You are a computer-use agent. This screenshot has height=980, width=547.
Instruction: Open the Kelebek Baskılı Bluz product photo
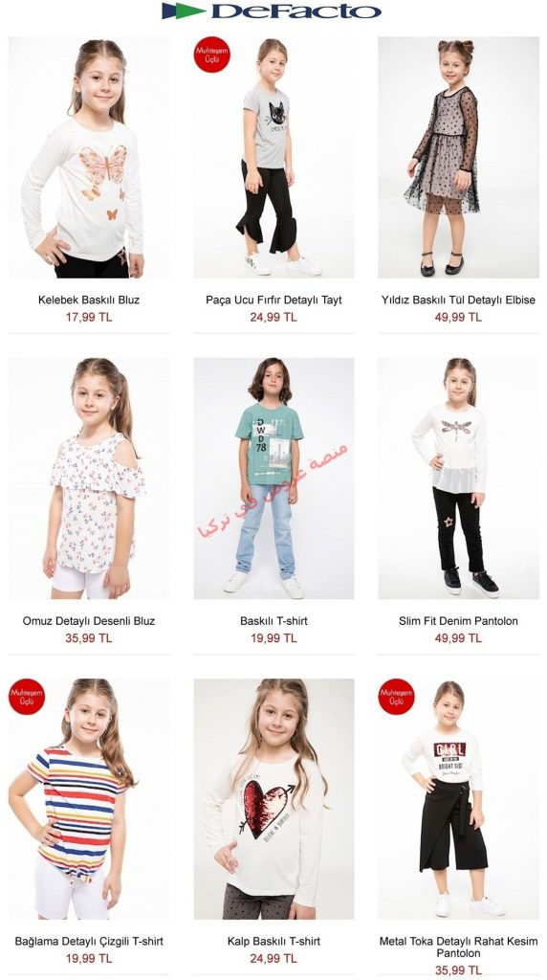(x=89, y=158)
